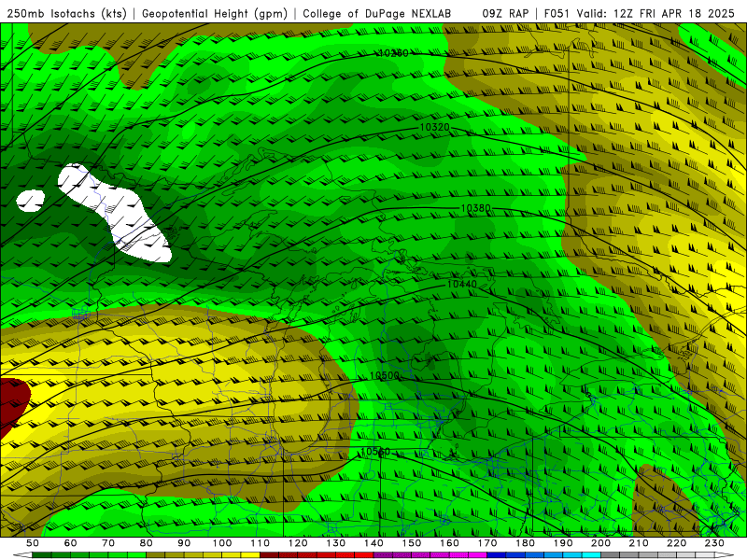Click the 180 value on the color scale
Image resolution: width=747 pixels, height=560 pixels.
click(x=525, y=543)
